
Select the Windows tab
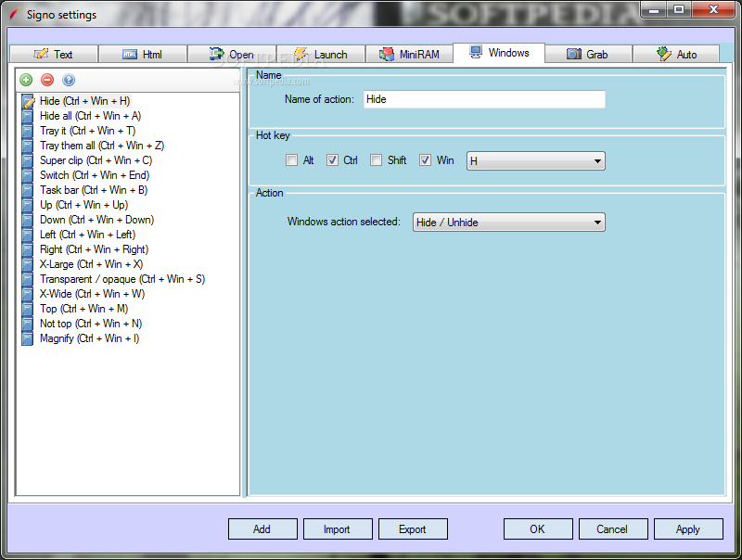point(499,53)
